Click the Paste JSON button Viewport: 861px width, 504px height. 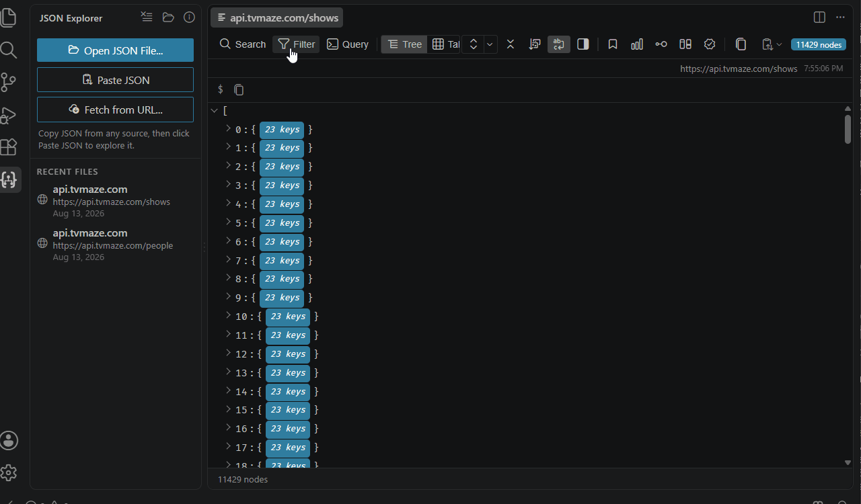[x=115, y=80]
